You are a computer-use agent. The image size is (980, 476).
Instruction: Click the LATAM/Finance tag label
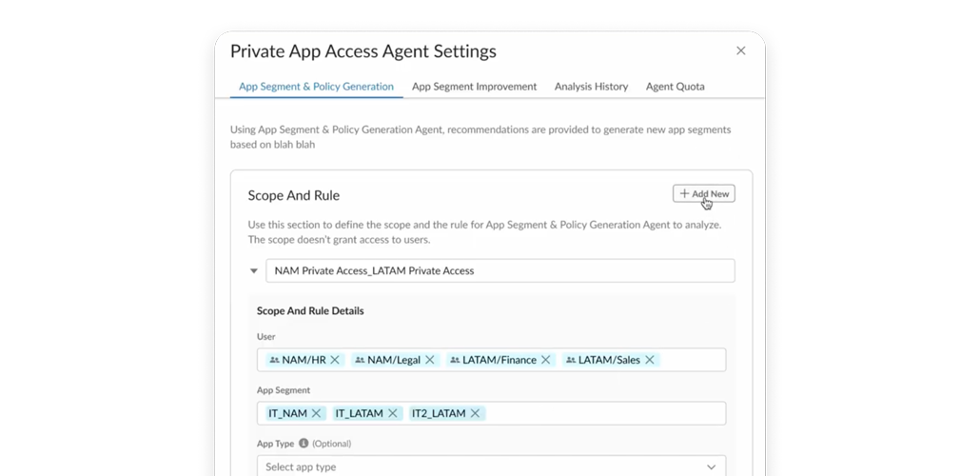tap(500, 360)
